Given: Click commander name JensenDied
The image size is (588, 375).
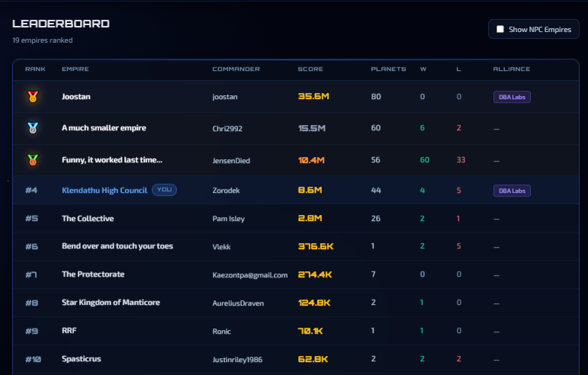Looking at the screenshot, I should tap(231, 161).
